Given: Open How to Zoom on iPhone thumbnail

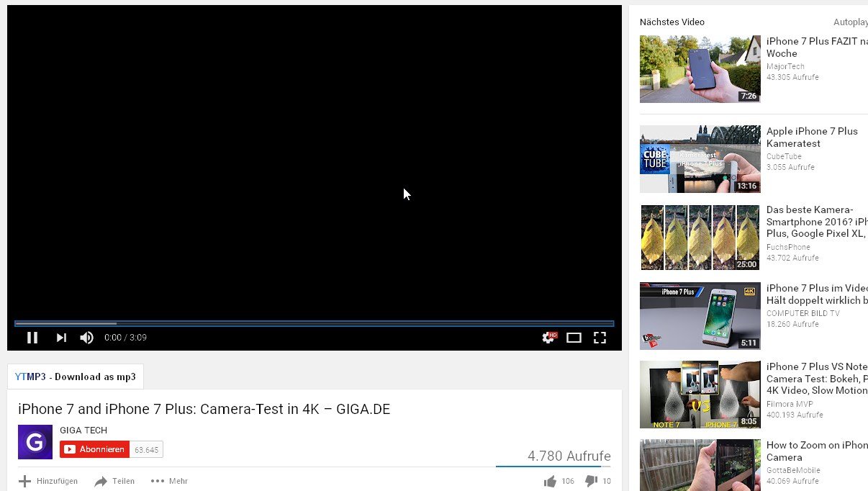Looking at the screenshot, I should (700, 465).
